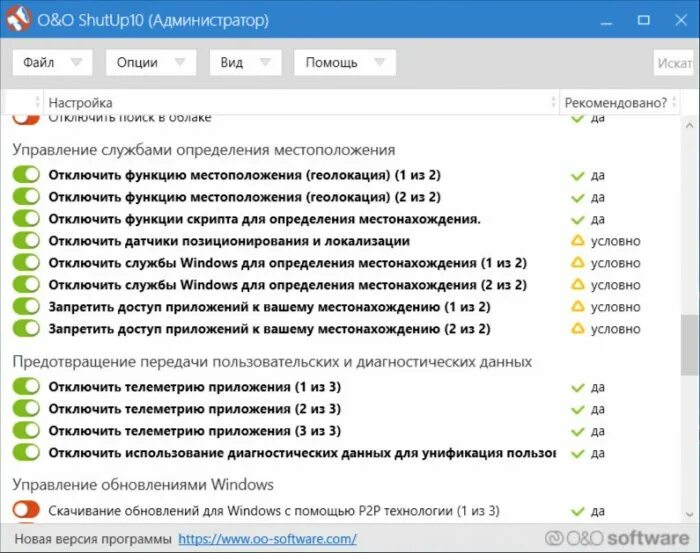Image resolution: width=700 pixels, height=553 pixels.
Task: Minimize the O&O ShutUp10 window
Action: tap(606, 21)
